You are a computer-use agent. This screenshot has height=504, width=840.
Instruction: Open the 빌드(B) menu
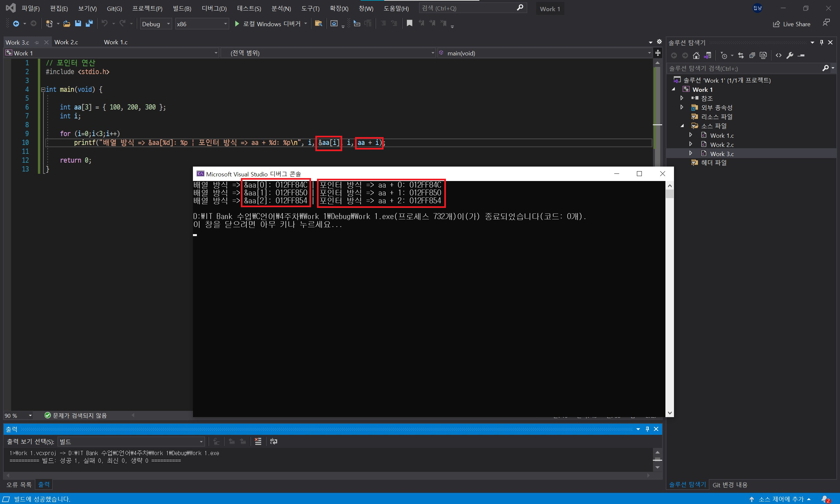click(x=182, y=9)
